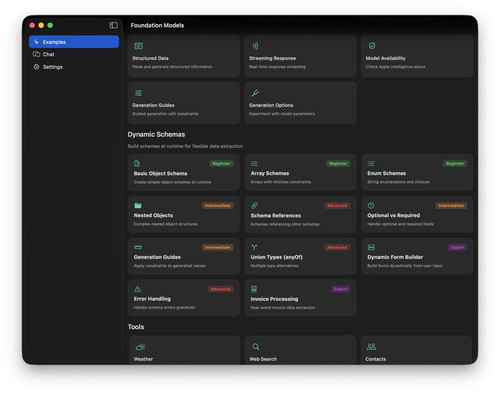Click the Model Availability shield icon

[x=372, y=46]
